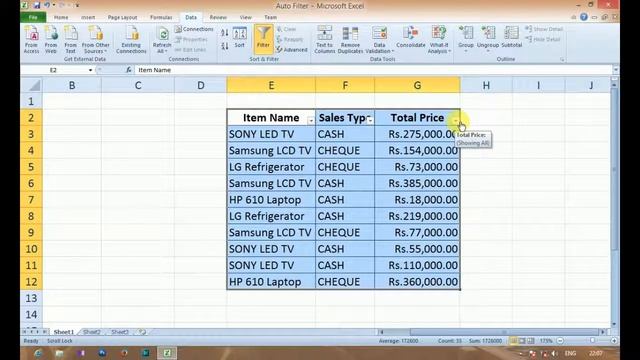Switch to Page Layout view in status bar
Viewport: 640px width, 360px height.
522,340
